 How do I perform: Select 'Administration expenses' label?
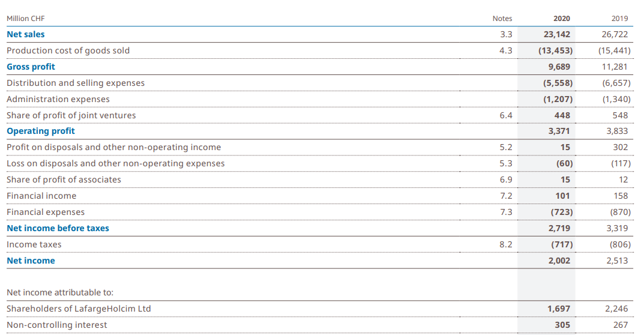[58, 99]
